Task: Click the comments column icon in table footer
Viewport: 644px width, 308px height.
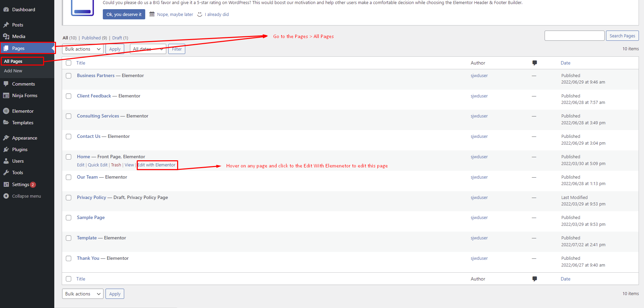Action: pos(534,279)
